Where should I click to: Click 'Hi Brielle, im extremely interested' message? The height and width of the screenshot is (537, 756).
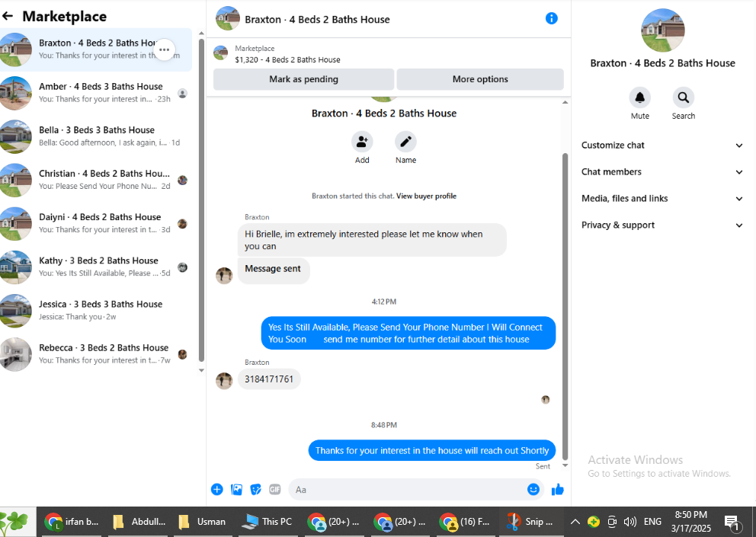click(372, 240)
